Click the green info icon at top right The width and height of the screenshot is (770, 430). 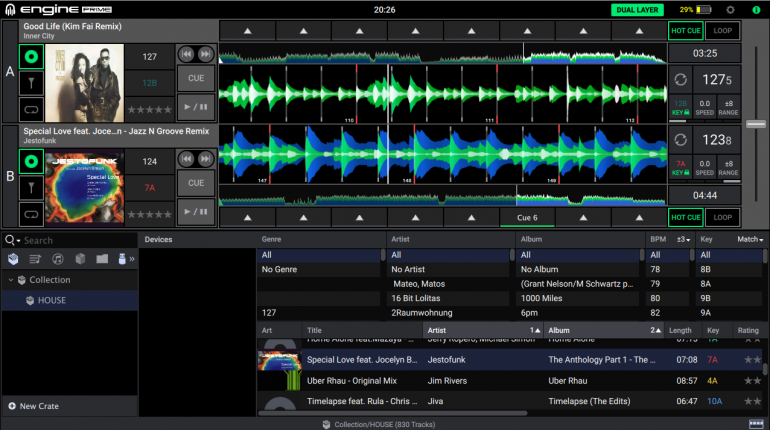point(756,10)
